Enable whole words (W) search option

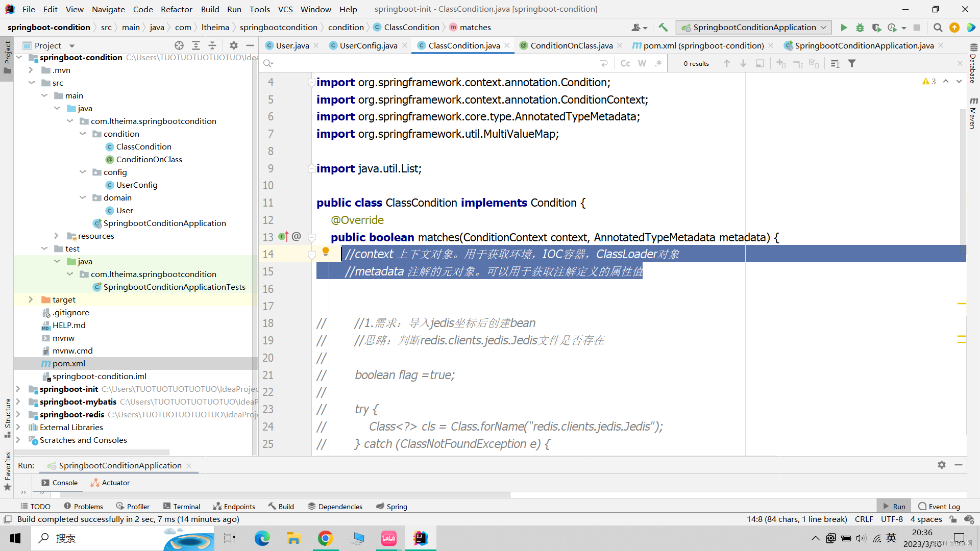[642, 63]
